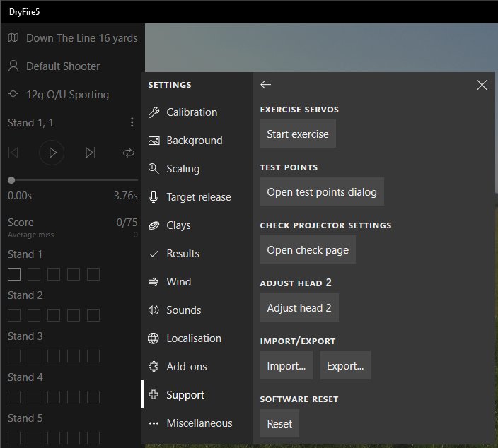Click the play button in playback controls
Screen dimensions: 498x448
pos(52,152)
